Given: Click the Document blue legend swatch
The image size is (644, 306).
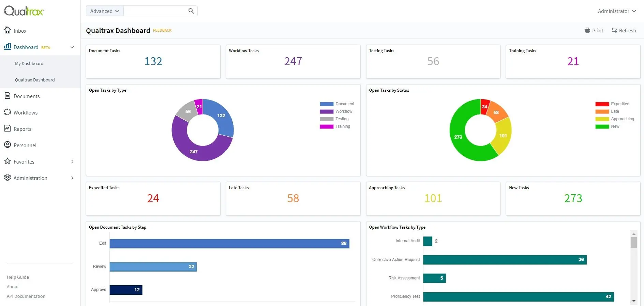Looking at the screenshot, I should tap(326, 104).
